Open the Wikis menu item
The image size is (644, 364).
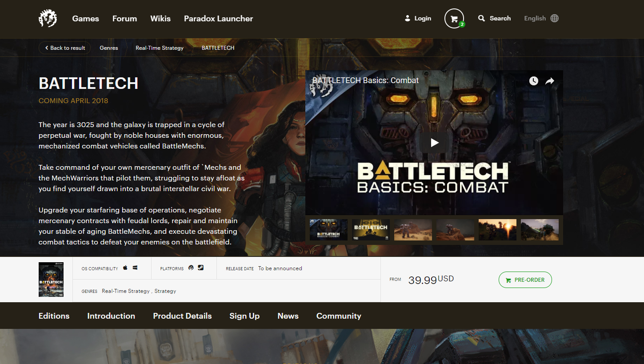point(160,18)
